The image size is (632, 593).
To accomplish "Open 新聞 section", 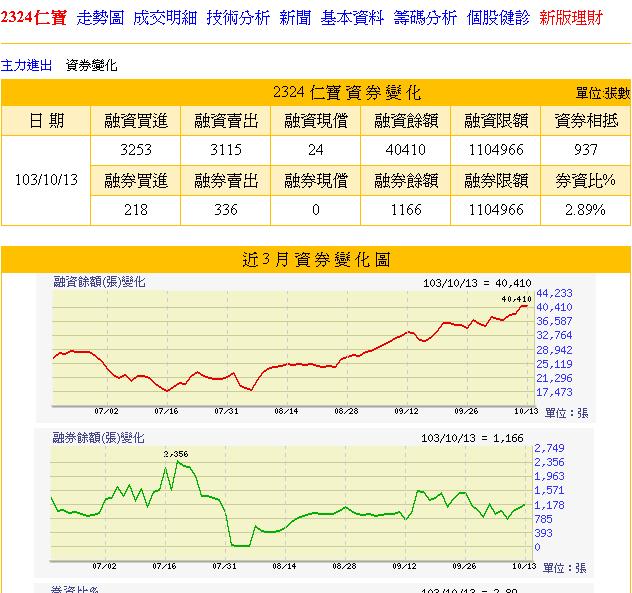I will click(x=295, y=18).
